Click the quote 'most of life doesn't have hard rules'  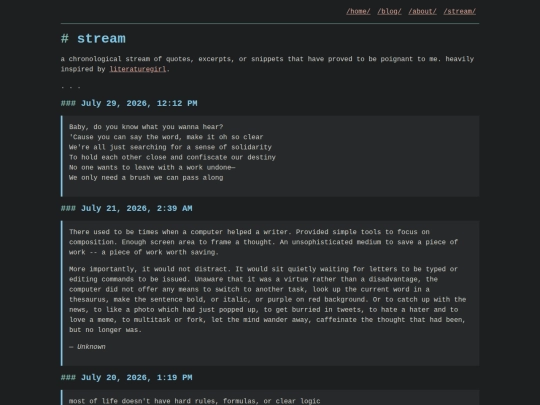tap(195, 401)
